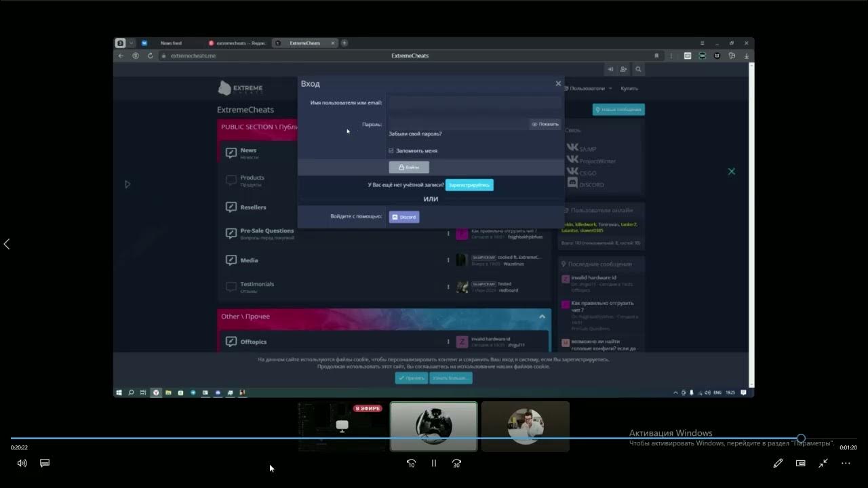Click the Новые сообщения button
868x488 pixels.
(618, 109)
